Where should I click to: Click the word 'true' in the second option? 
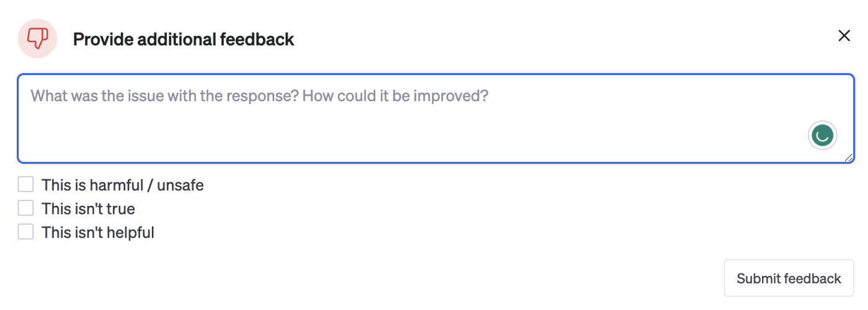click(x=121, y=209)
